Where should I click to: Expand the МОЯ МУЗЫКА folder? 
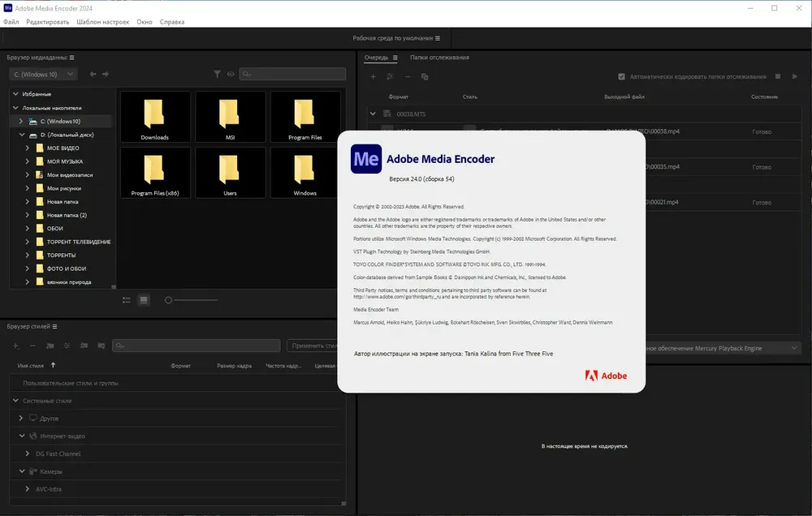click(x=27, y=161)
